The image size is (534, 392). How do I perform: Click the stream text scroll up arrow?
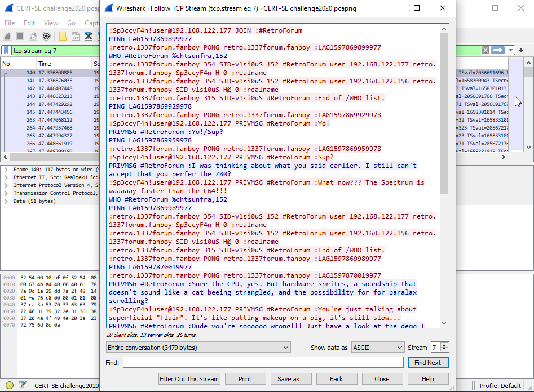tap(444, 29)
